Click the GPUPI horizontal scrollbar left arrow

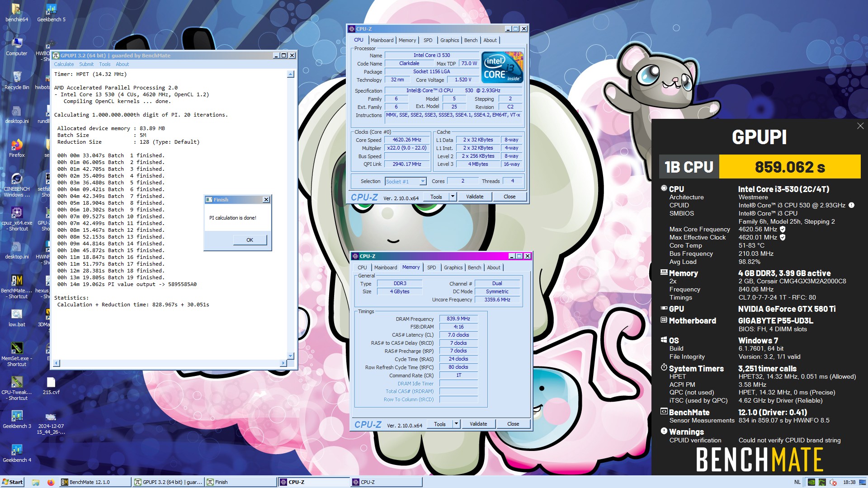tap(57, 363)
